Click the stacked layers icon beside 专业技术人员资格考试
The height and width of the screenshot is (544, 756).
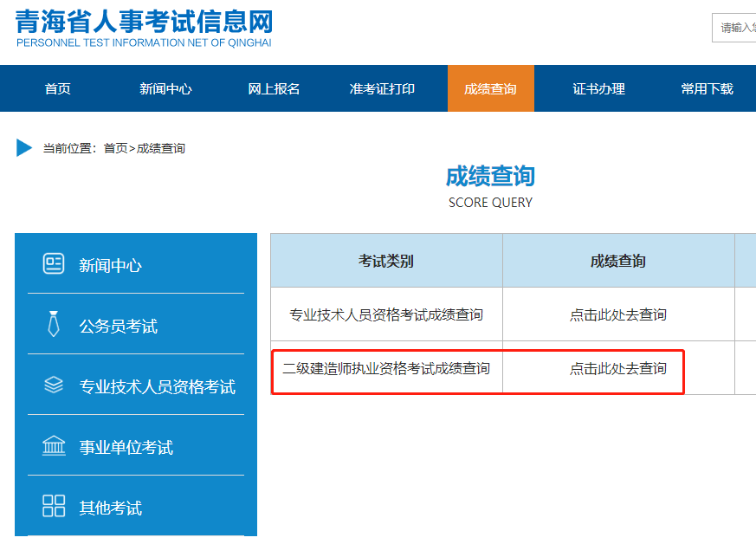point(54,384)
